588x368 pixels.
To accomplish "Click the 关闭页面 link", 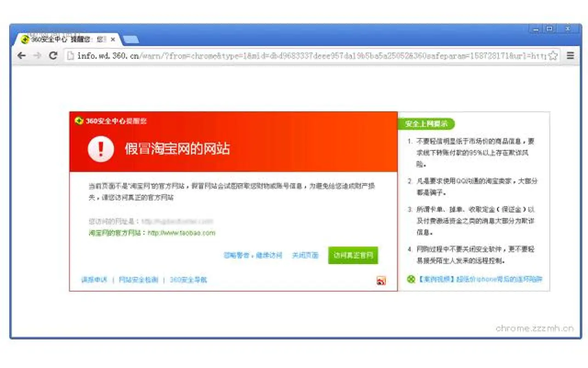I will (306, 255).
